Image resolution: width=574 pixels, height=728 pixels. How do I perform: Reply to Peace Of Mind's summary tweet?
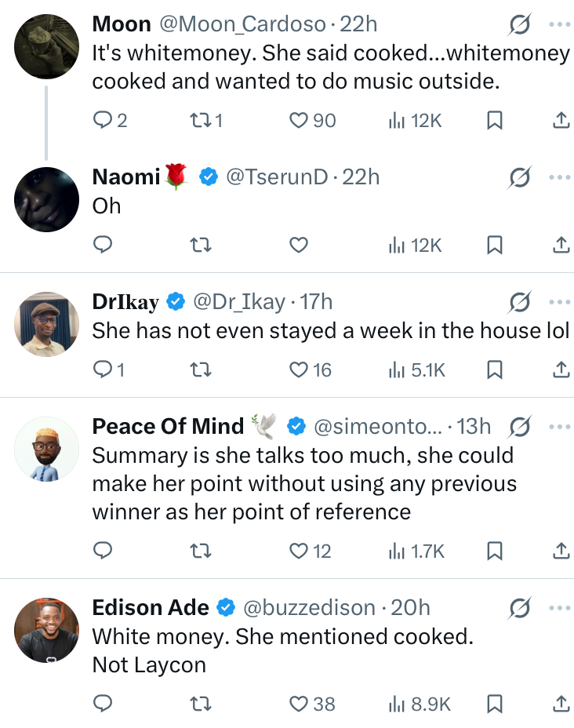click(x=104, y=551)
